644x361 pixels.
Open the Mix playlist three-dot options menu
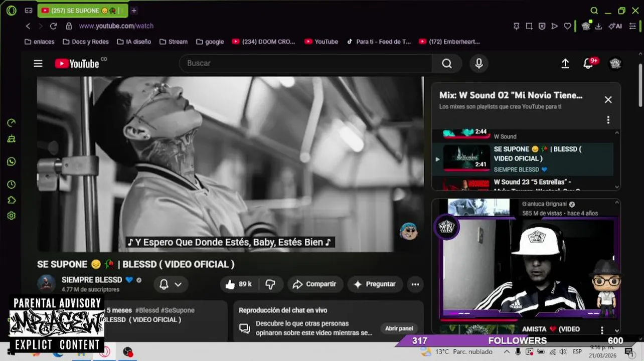(x=608, y=120)
